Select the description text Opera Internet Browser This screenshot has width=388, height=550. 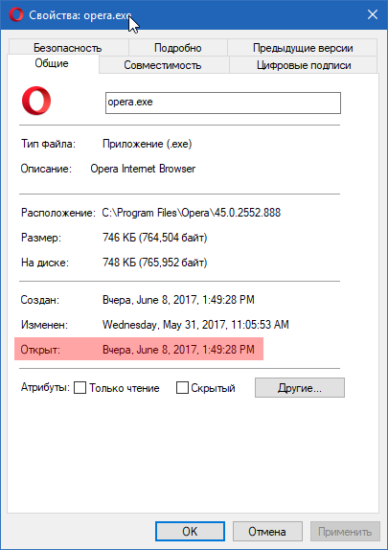(x=143, y=169)
